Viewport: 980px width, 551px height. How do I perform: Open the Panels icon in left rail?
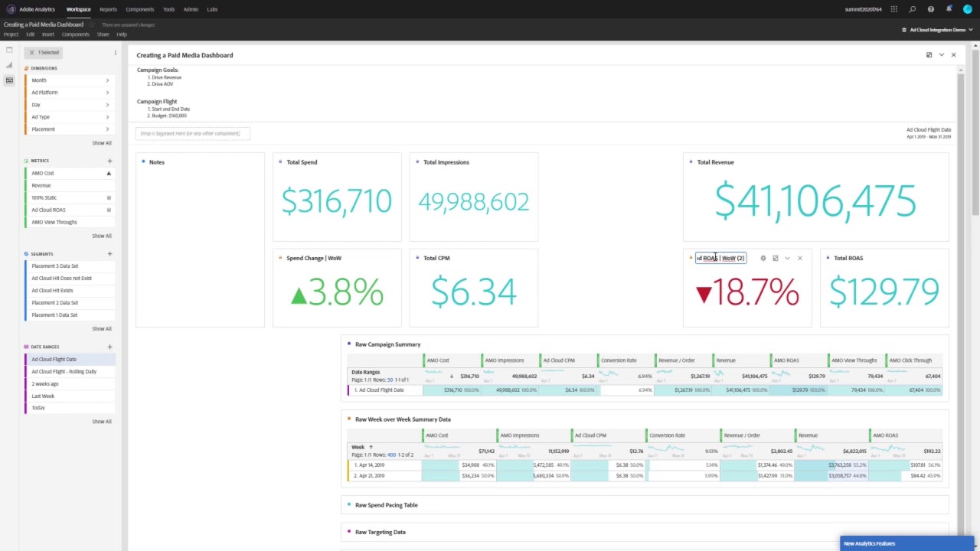click(x=9, y=50)
